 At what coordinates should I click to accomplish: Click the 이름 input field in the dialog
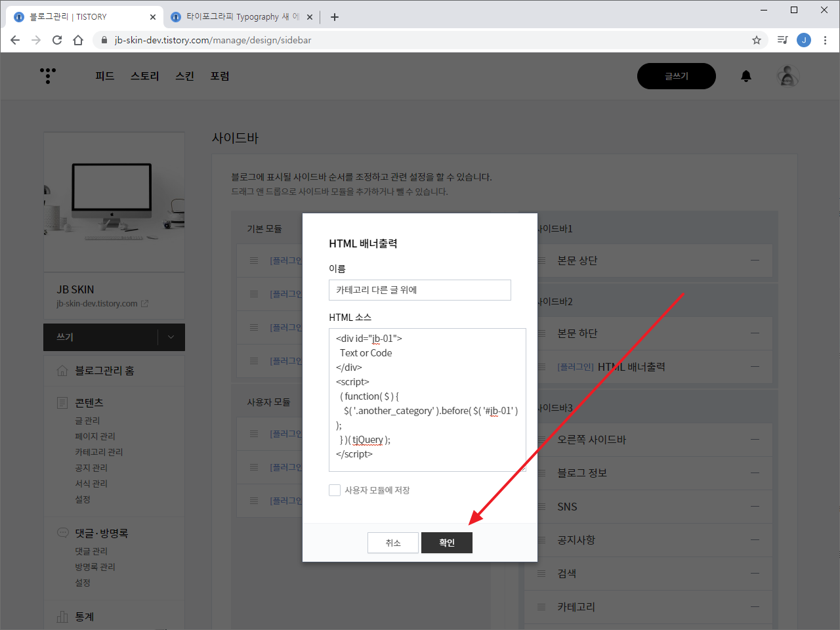420,290
